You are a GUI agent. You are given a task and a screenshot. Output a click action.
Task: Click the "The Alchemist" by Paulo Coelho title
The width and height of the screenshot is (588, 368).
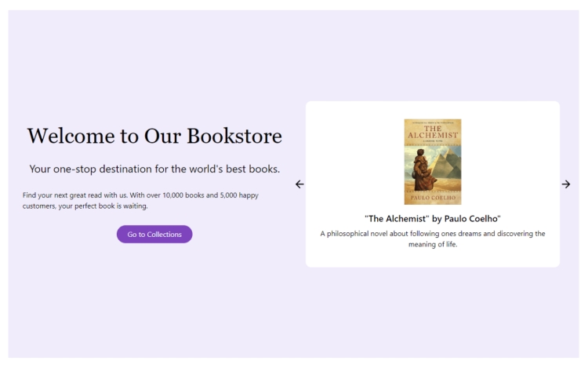(x=433, y=219)
